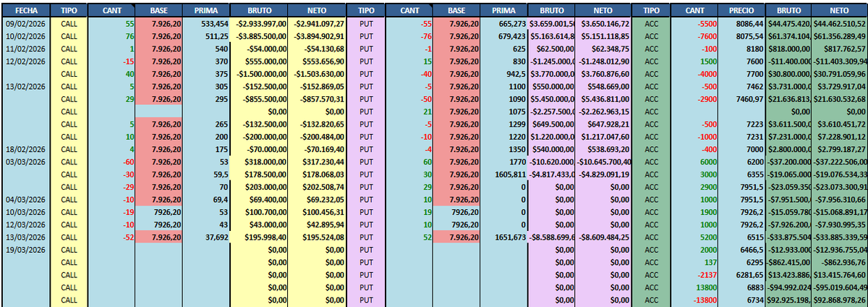Click PUT prima cell 1605,811
Screen dimensions: 868x307
tap(503, 174)
